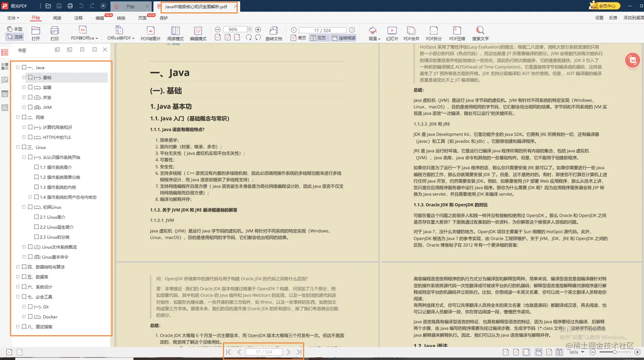Switch to the 开始 document tab in title bar

tap(130, 6)
